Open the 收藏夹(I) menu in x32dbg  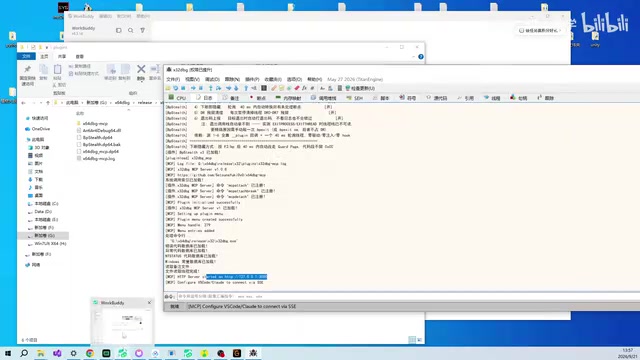pyautogui.click(x=273, y=79)
